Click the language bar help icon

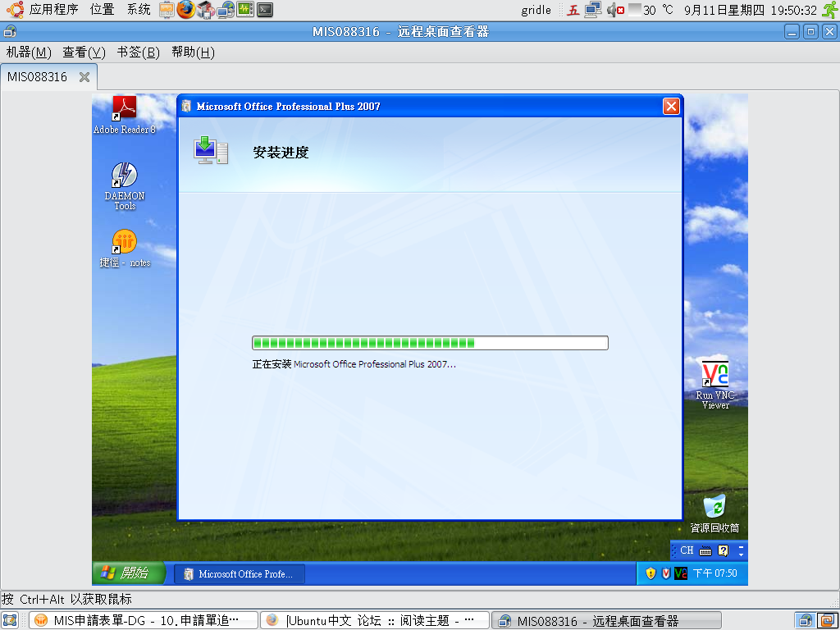(x=724, y=550)
